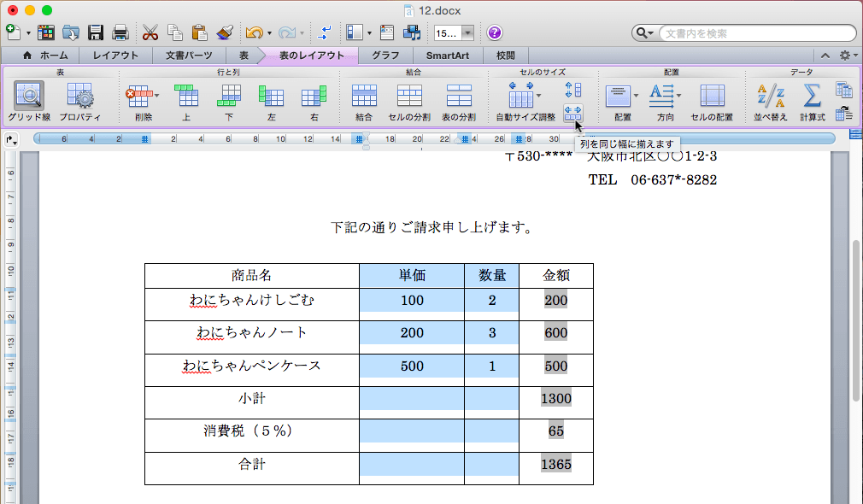The height and width of the screenshot is (504, 863).
Task: Click the 文書内を検索 search field
Action: click(x=757, y=33)
